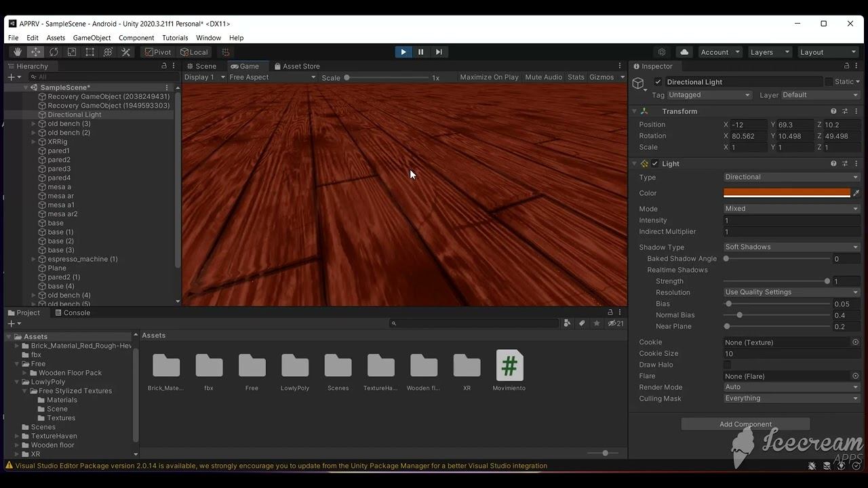Viewport: 868px width, 488px height.
Task: Open the Tag Untagged dropdown
Action: click(709, 95)
